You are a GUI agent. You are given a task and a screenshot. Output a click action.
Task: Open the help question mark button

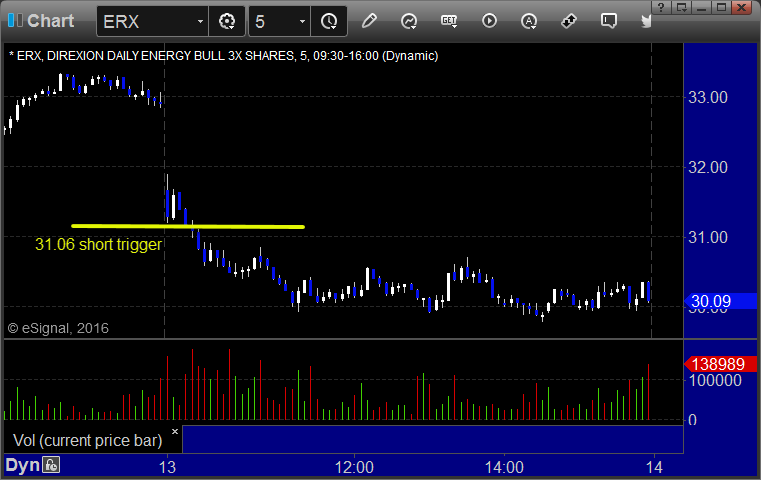click(x=661, y=7)
